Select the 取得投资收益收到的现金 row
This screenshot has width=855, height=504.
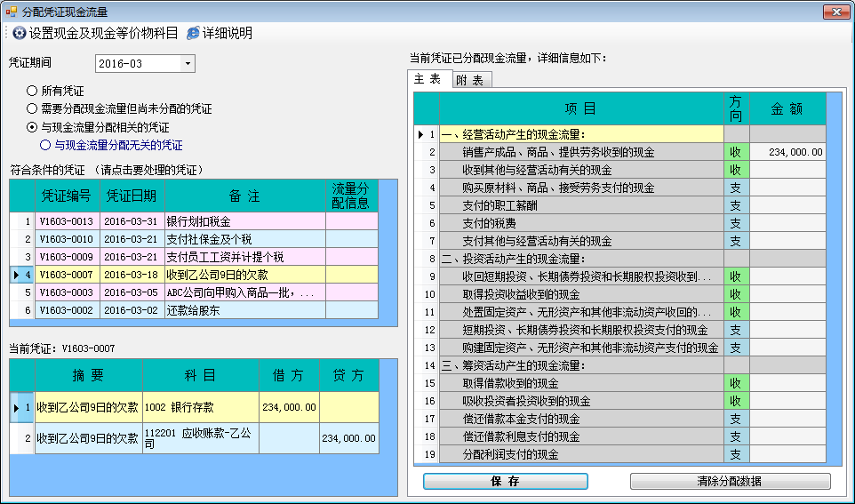(x=620, y=294)
